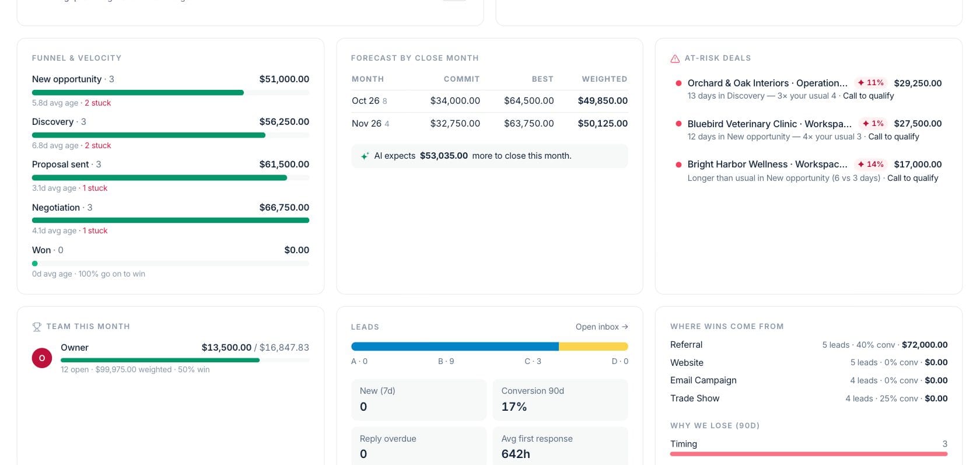Click the red dot beside Orchard & Oak Interiors
980x465 pixels.
click(x=678, y=83)
